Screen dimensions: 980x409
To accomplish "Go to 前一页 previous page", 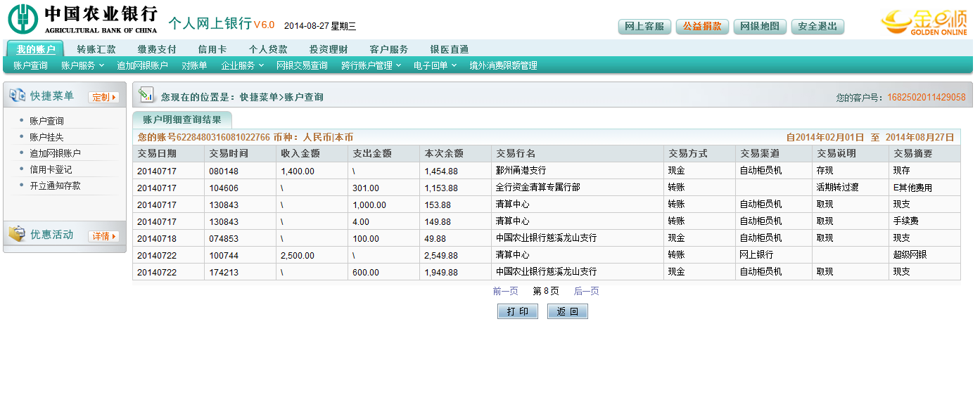I will click(x=505, y=291).
